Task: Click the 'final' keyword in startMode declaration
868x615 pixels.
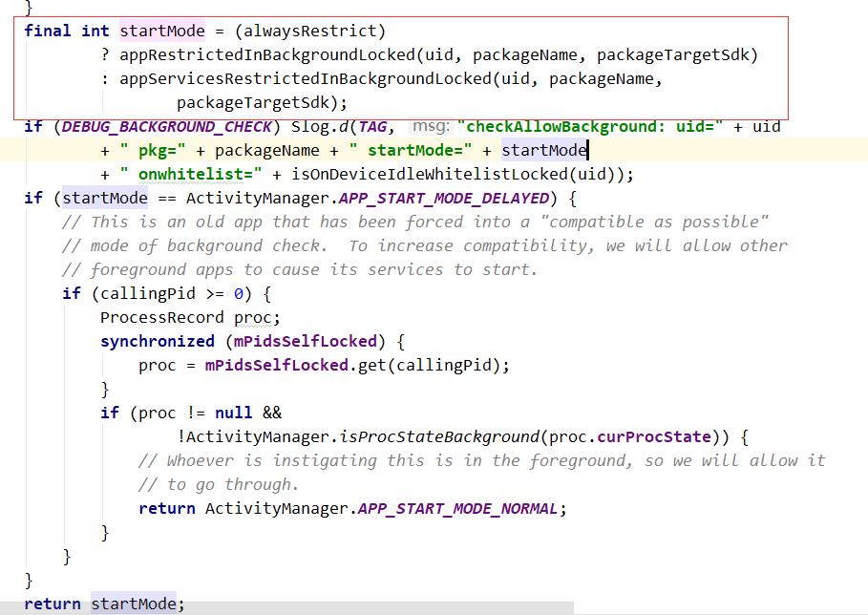Action: [48, 31]
